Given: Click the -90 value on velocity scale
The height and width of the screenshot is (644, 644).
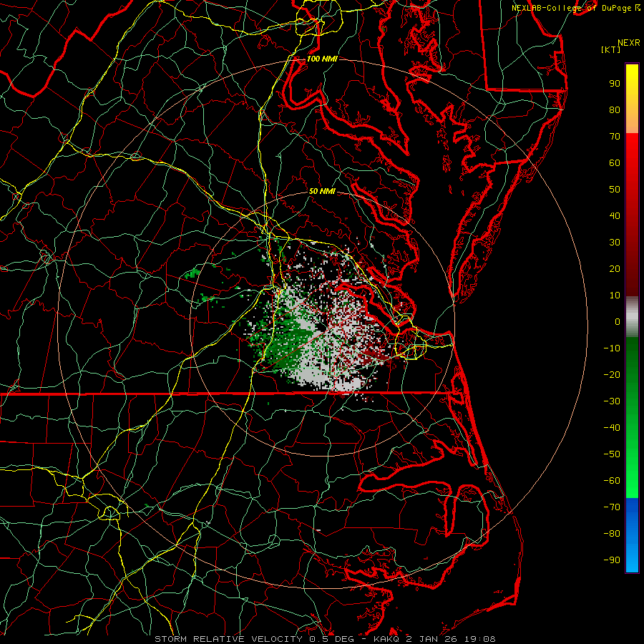Looking at the screenshot, I should 612,560.
